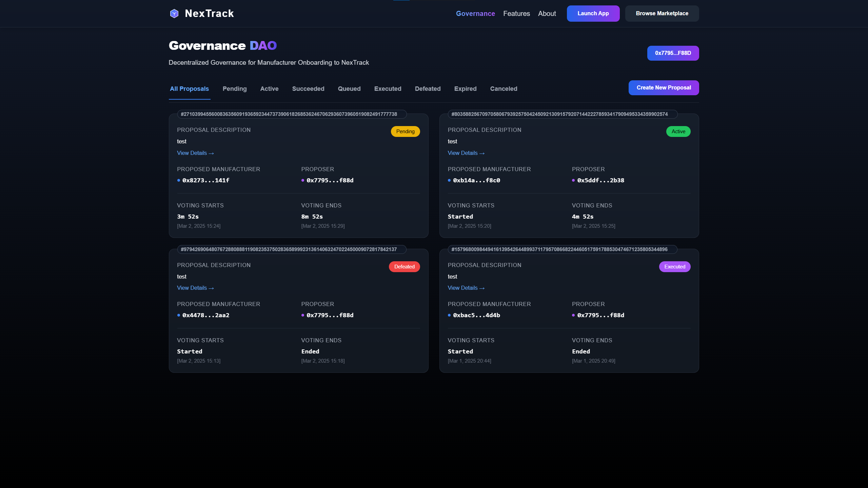Click proposer address 0x5ddf...2b38
The height and width of the screenshot is (488, 868).
pos(600,181)
